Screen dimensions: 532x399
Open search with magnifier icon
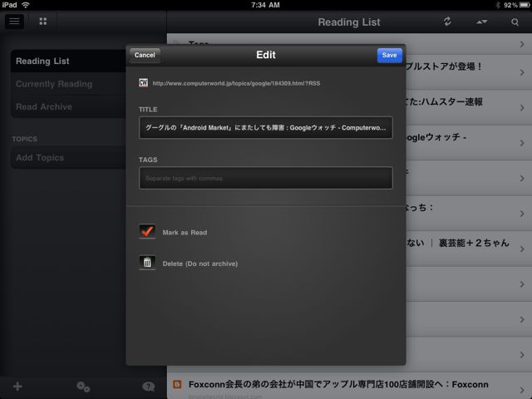(515, 22)
